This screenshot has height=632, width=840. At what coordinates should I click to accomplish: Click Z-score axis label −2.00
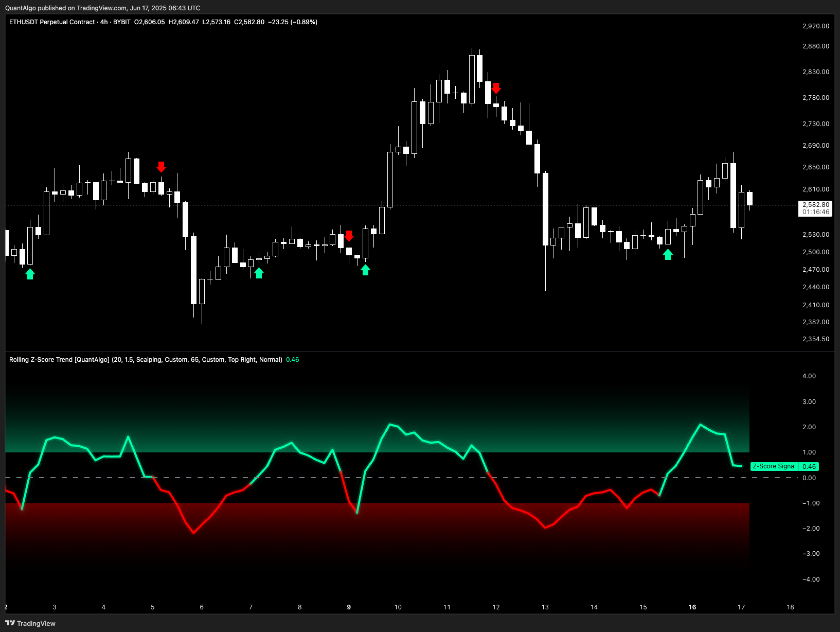pyautogui.click(x=811, y=528)
